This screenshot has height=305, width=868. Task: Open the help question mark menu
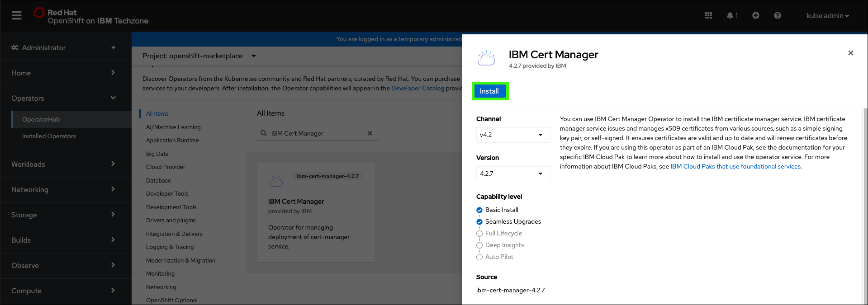[777, 15]
